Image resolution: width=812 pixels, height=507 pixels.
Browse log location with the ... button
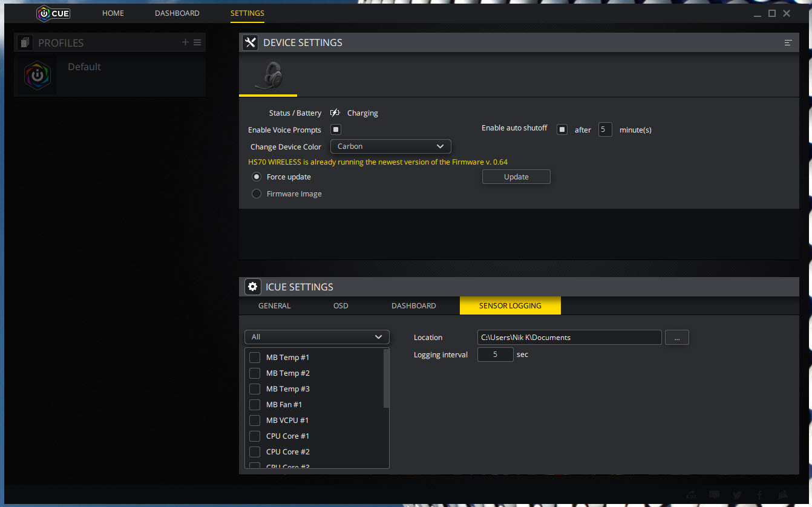pos(677,338)
